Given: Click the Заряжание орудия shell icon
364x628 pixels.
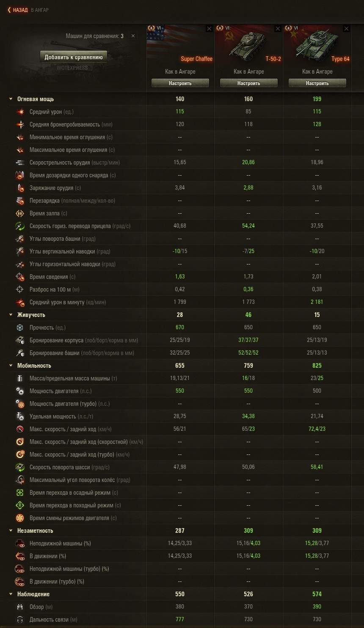Looking at the screenshot, I should pyautogui.click(x=20, y=188).
